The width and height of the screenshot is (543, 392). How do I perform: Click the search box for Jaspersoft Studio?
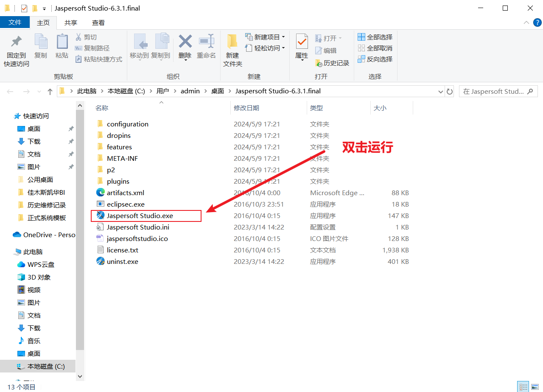(498, 91)
